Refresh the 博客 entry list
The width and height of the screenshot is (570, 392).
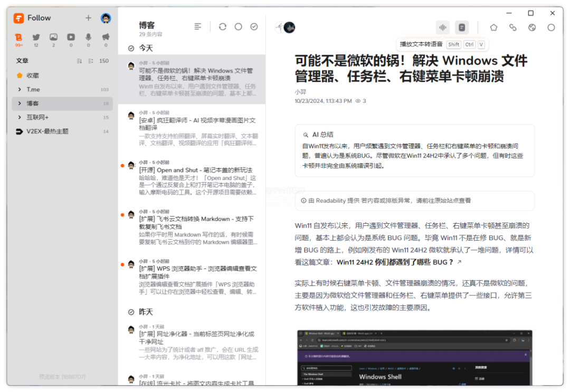[222, 26]
